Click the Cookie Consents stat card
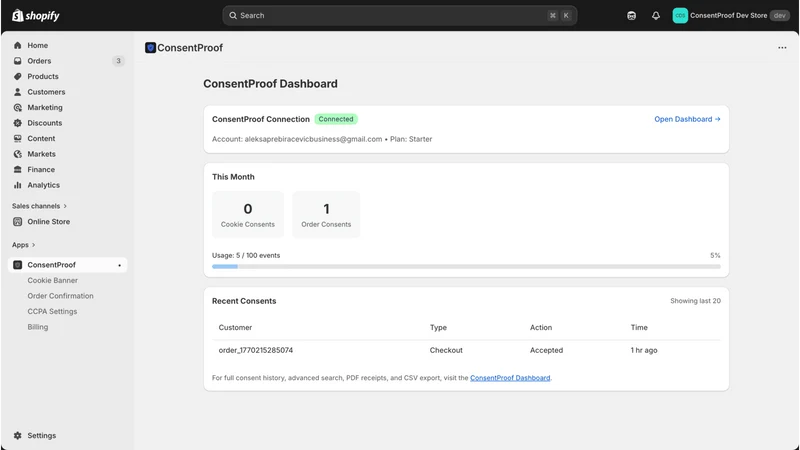Viewport: 800px width, 450px height. tap(247, 215)
